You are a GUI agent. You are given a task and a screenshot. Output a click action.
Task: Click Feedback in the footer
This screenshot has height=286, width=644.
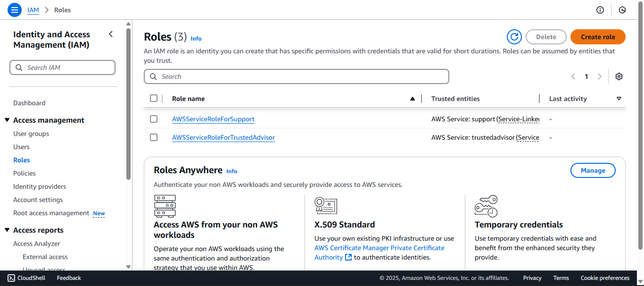(69, 278)
